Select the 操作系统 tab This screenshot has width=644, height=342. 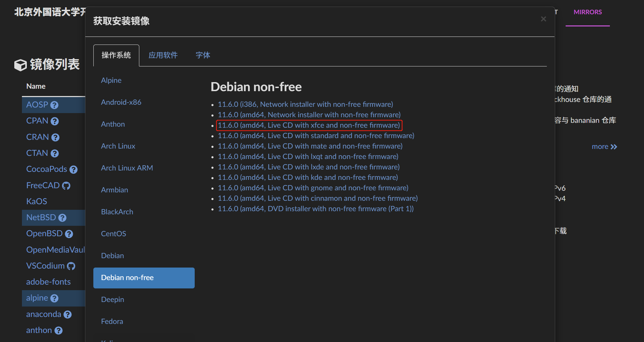(x=116, y=55)
